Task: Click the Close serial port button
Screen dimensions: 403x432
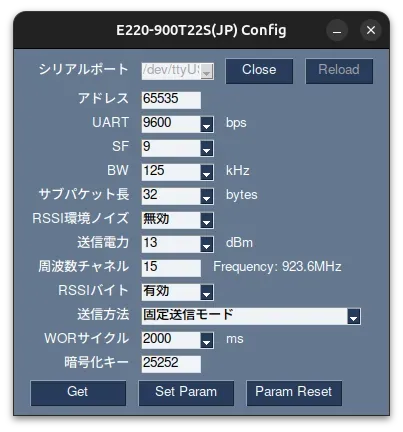Action: point(259,71)
